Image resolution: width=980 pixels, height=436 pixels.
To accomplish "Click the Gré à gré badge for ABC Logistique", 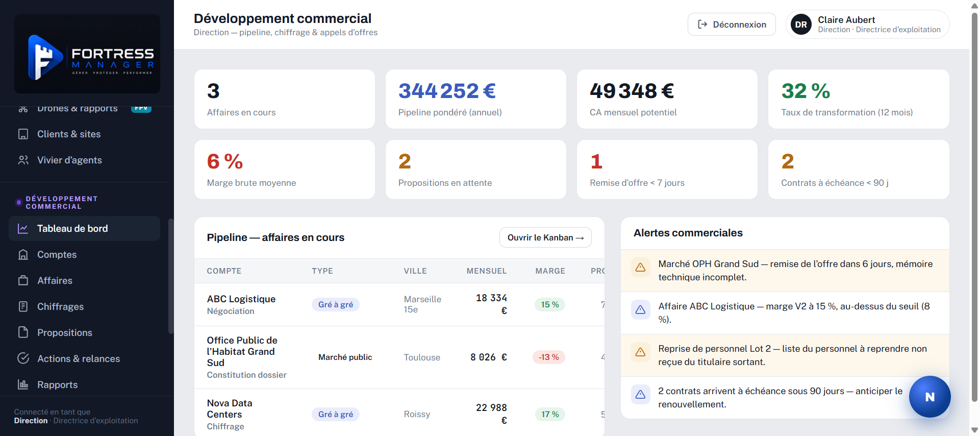I will 336,304.
